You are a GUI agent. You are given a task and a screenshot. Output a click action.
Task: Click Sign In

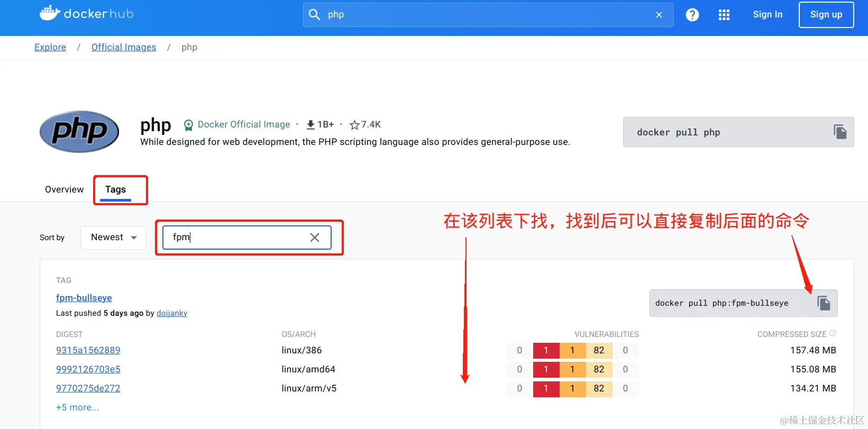click(768, 14)
